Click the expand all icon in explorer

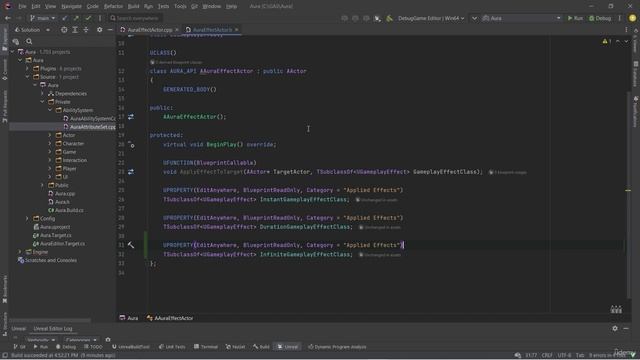(x=75, y=30)
